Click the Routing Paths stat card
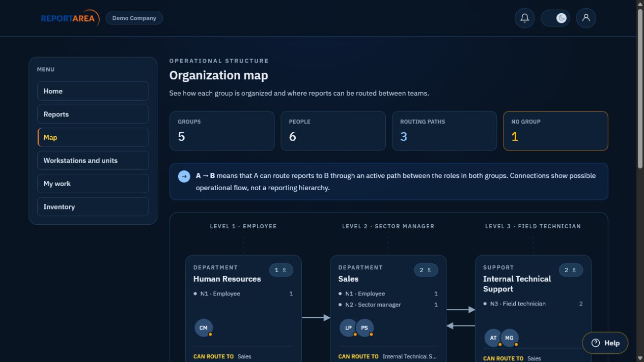 point(444,131)
